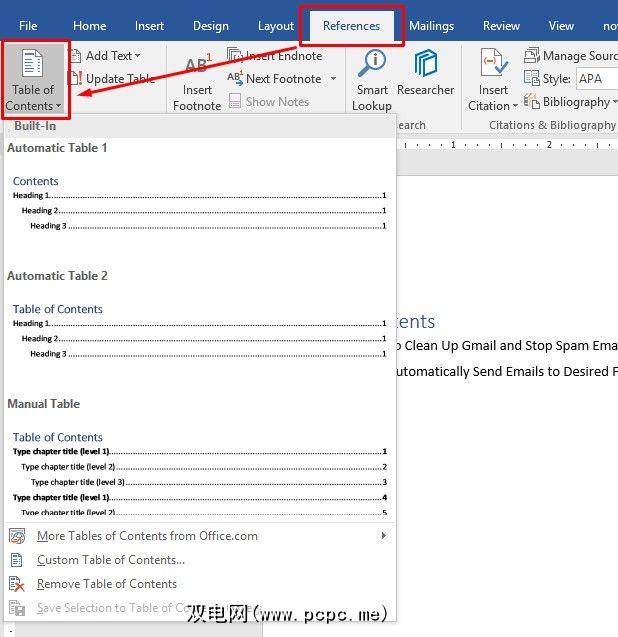The image size is (618, 637).
Task: Click the Remove Table of Contents icon
Action: click(17, 584)
